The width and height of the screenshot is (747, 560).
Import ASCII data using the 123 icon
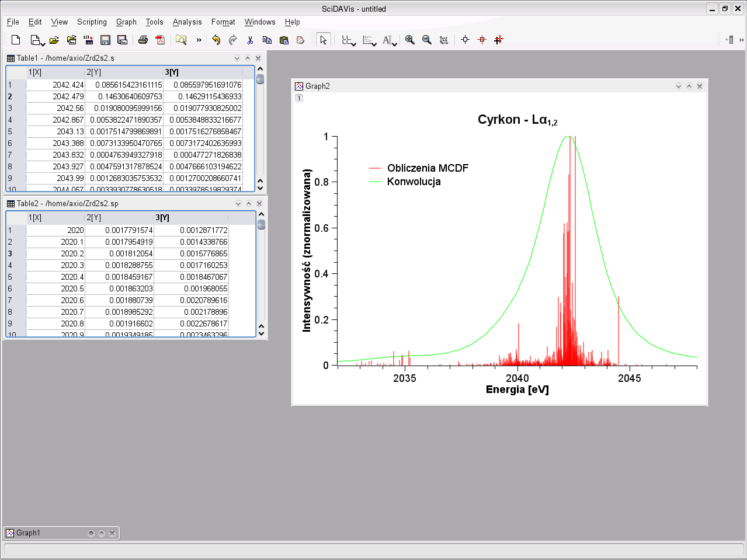coord(88,40)
